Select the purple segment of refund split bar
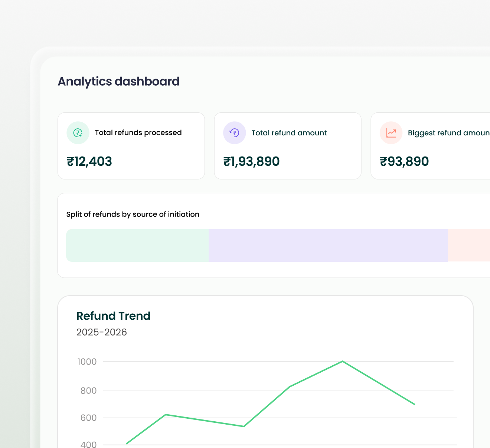 tap(328, 245)
